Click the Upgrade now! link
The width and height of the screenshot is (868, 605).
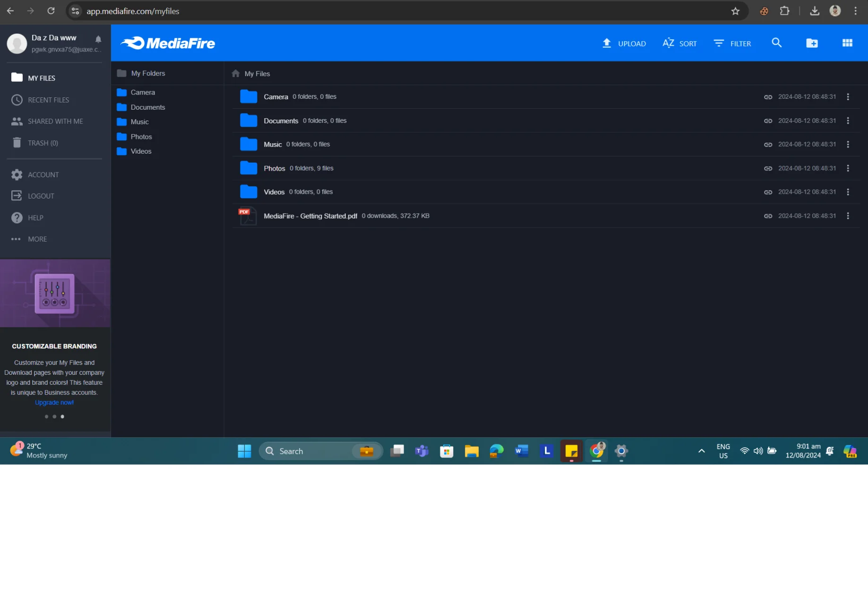coord(54,403)
